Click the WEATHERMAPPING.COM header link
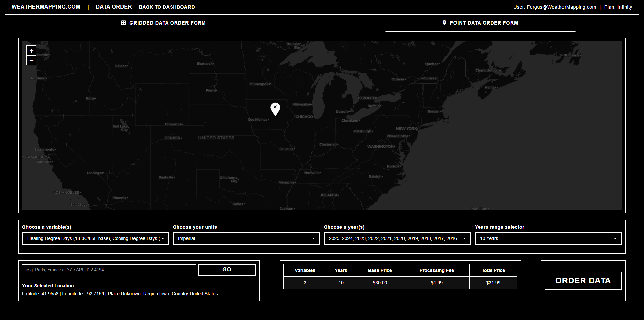 click(46, 7)
